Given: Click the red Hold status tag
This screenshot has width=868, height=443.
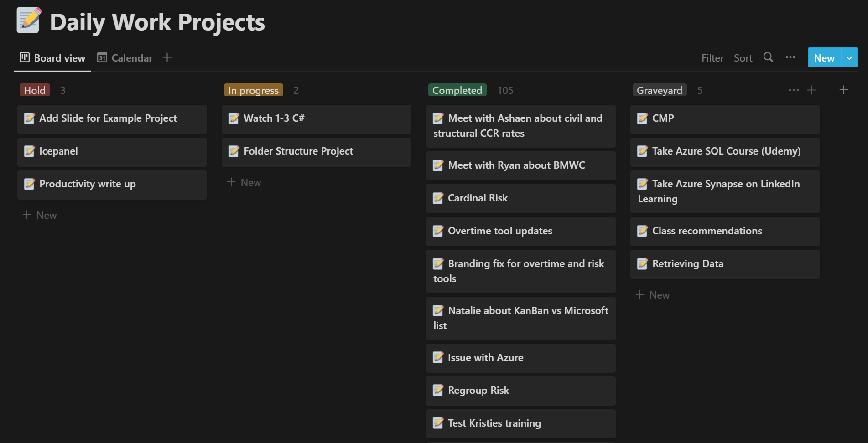Looking at the screenshot, I should (35, 90).
